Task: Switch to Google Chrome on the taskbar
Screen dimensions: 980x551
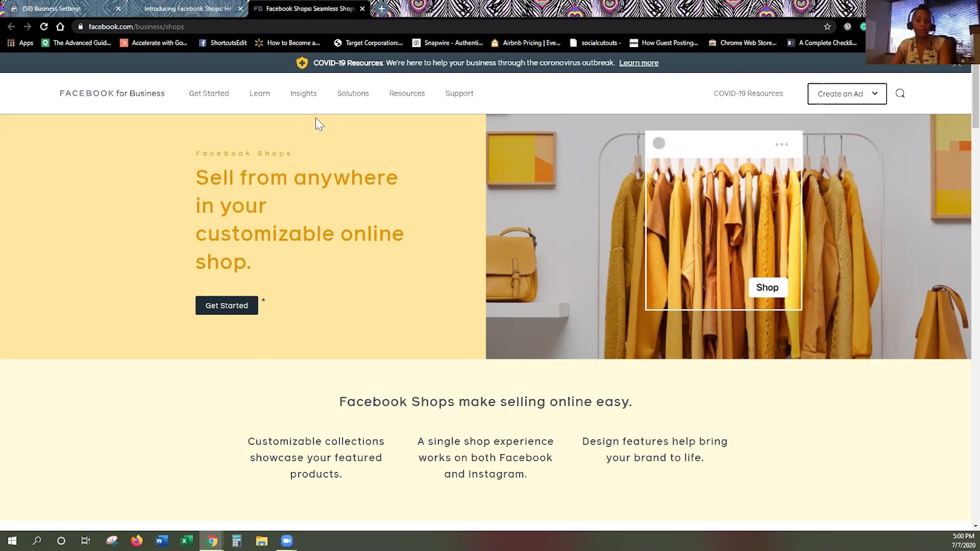Action: [212, 541]
